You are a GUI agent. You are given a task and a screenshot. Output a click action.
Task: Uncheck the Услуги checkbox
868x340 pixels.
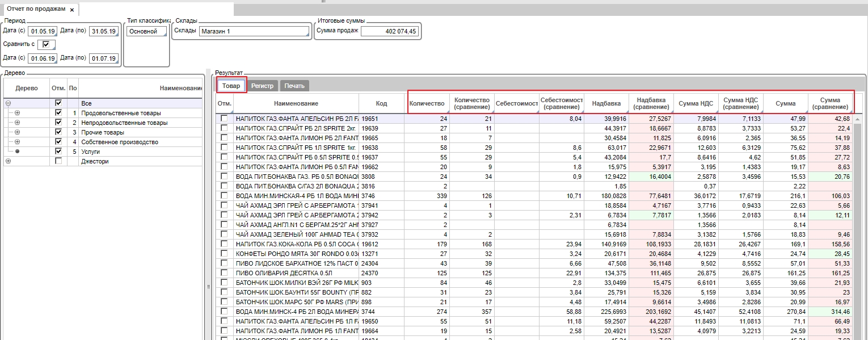[x=58, y=152]
